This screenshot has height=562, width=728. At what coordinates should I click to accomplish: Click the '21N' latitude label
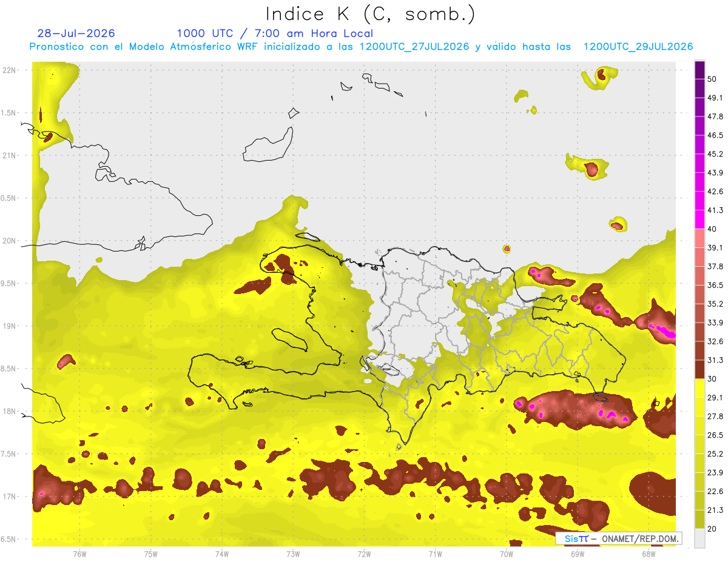(x=10, y=155)
